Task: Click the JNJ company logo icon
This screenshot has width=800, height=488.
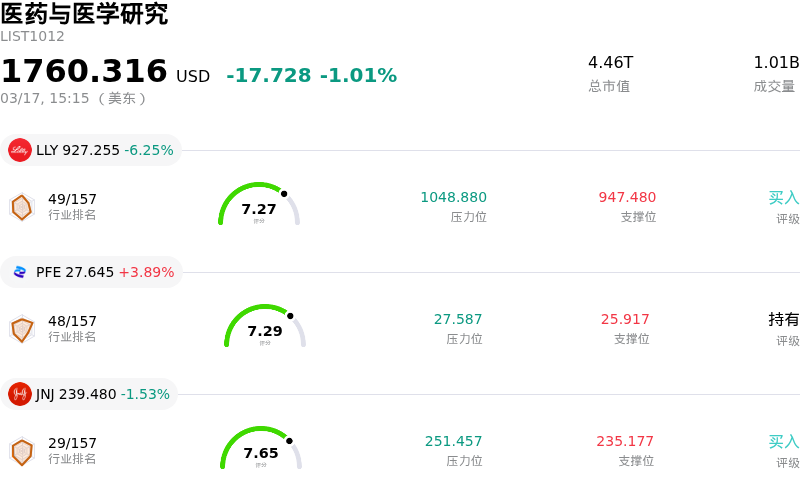Action: [20, 394]
